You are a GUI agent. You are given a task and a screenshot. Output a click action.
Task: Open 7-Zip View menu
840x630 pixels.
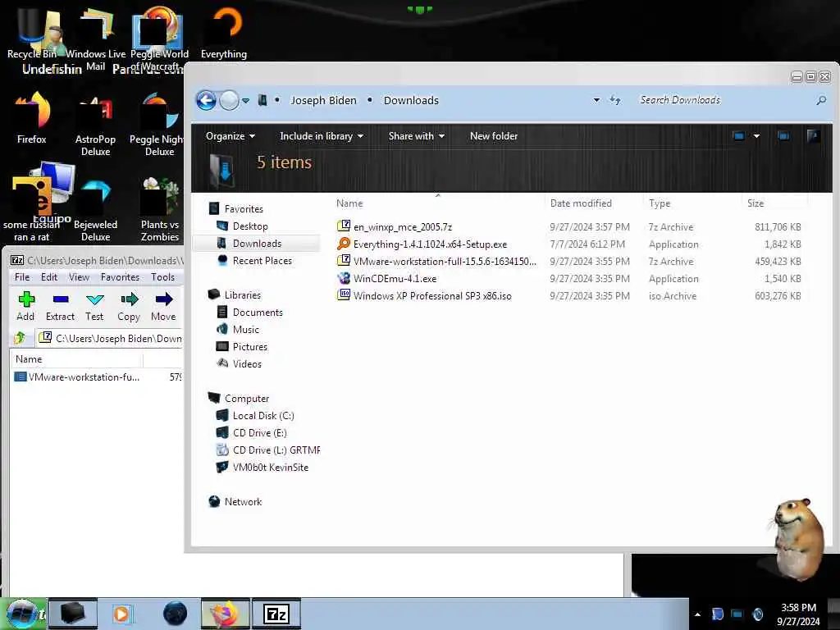(x=79, y=277)
